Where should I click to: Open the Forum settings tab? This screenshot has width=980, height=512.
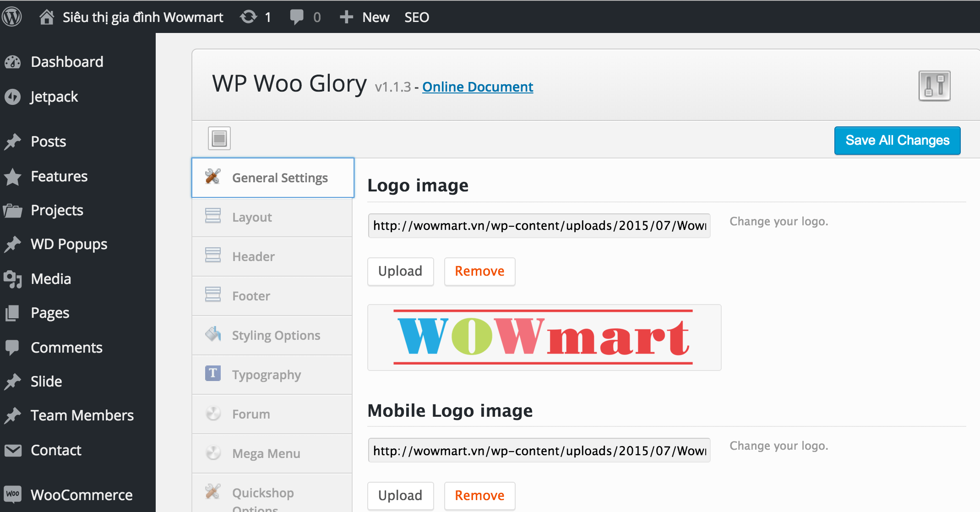(272, 414)
